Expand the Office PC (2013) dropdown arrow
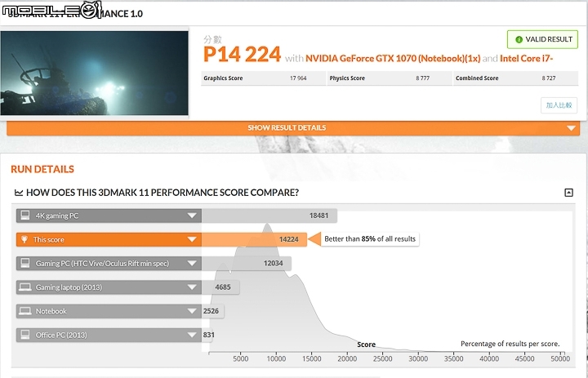588x378 pixels. point(192,335)
